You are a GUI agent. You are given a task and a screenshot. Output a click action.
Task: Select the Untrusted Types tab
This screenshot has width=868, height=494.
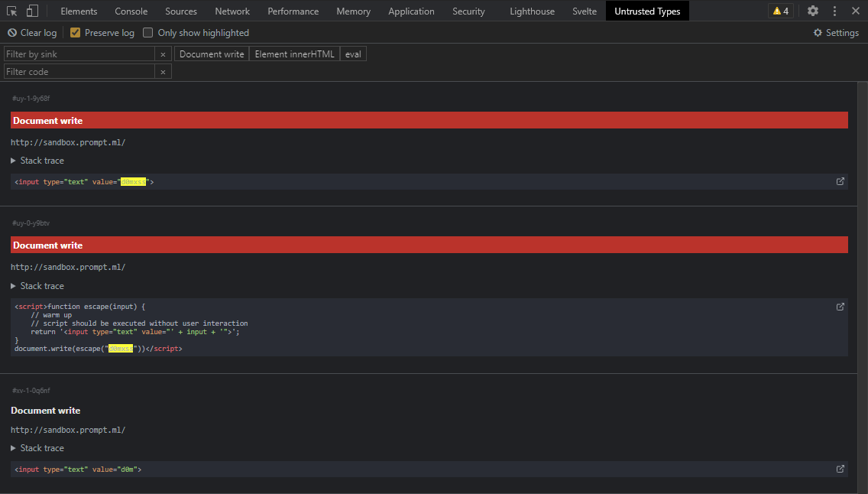pos(647,11)
